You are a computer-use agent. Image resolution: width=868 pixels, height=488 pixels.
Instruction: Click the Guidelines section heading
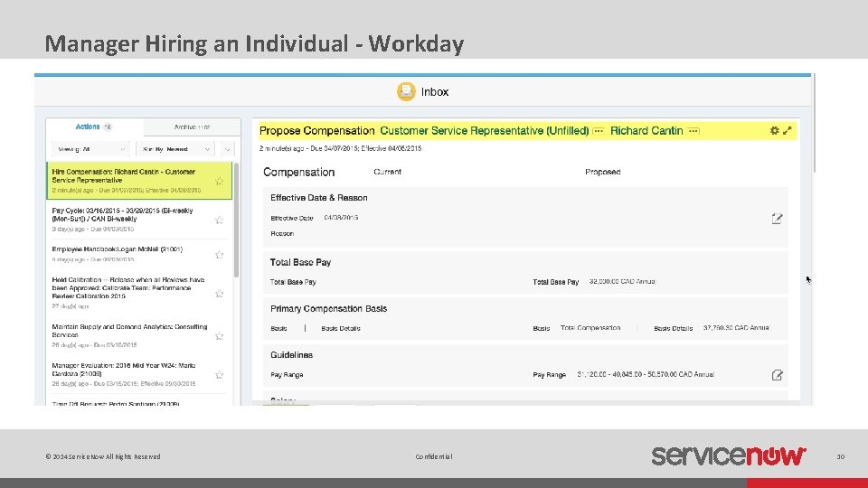pyautogui.click(x=292, y=354)
